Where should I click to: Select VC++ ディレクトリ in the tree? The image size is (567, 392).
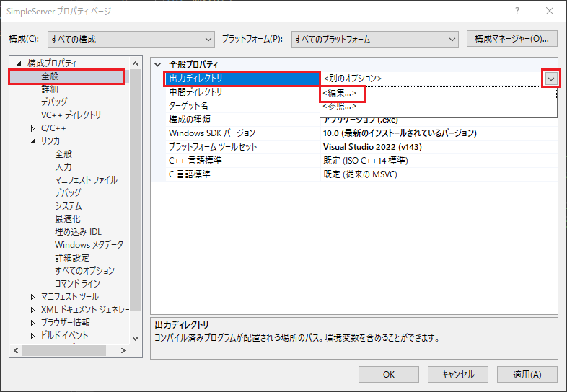click(71, 115)
